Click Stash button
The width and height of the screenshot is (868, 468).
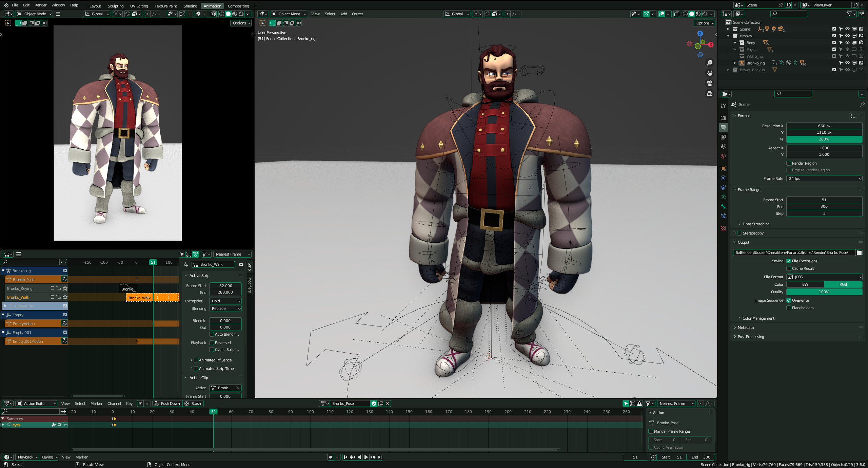pos(193,404)
